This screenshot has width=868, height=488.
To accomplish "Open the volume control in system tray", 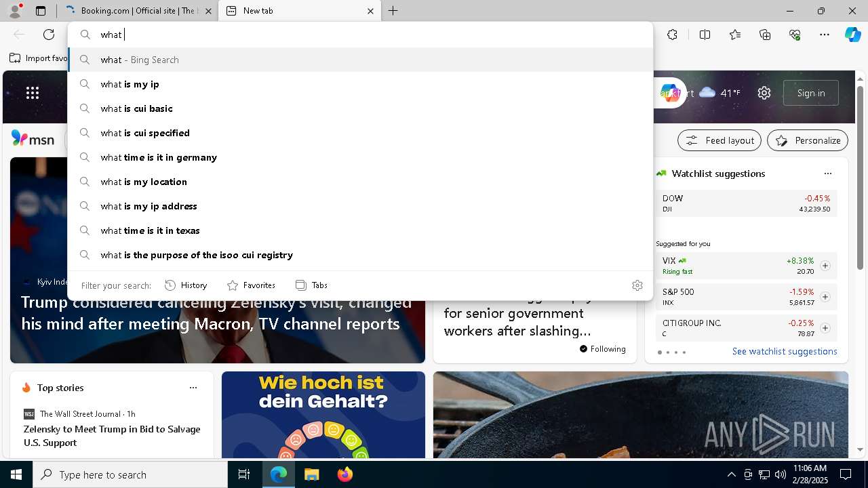I will [780, 474].
